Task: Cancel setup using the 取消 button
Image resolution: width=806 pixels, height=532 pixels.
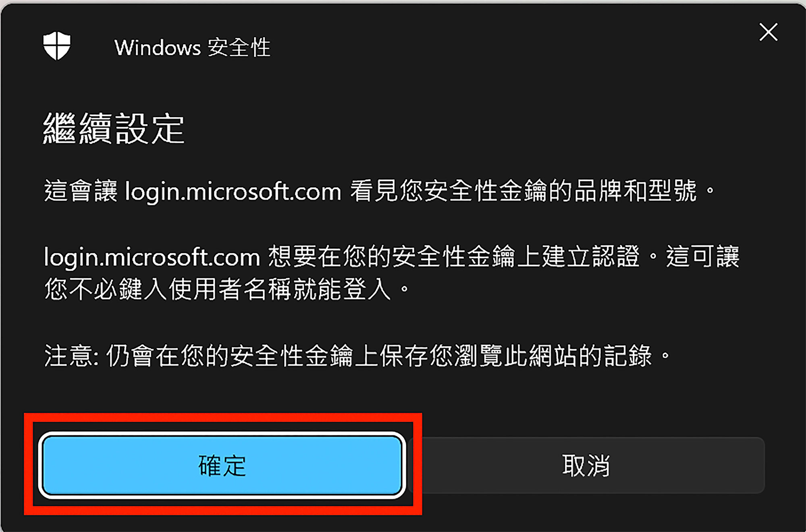Action: (586, 466)
